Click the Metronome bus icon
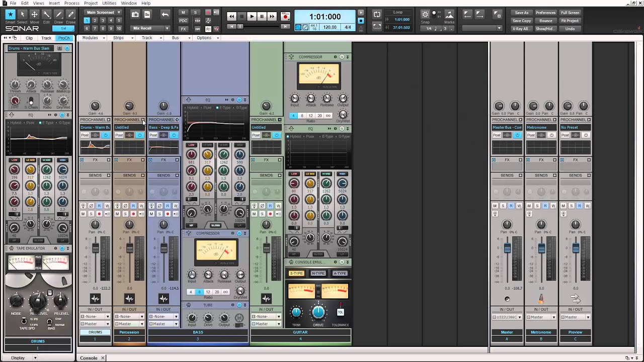This screenshot has width=644, height=362. [x=541, y=299]
